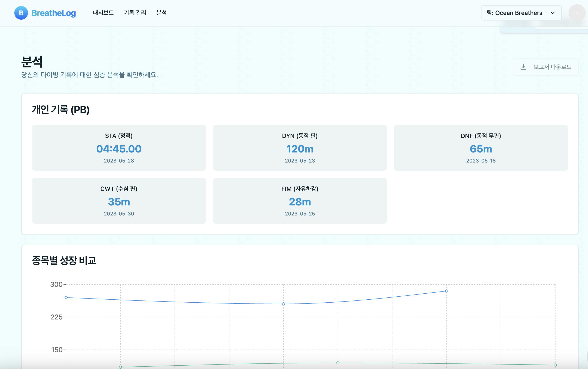Click the first green data point on chart

(120, 367)
